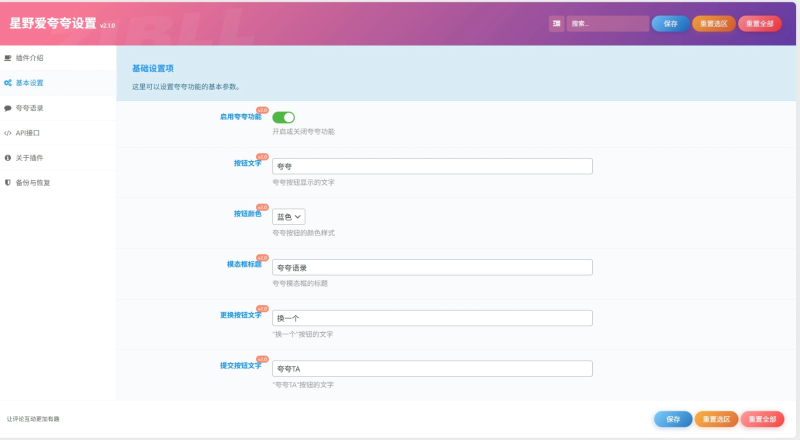Click the v2.0 badge next to 启用夸夸功能
Image resolution: width=800 pixels, height=440 pixels.
click(262, 110)
